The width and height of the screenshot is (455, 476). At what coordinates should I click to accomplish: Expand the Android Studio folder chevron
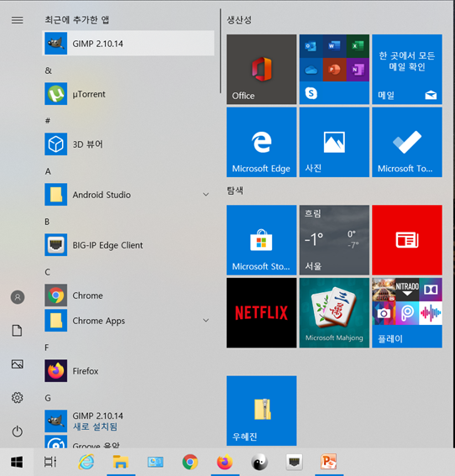(x=206, y=194)
